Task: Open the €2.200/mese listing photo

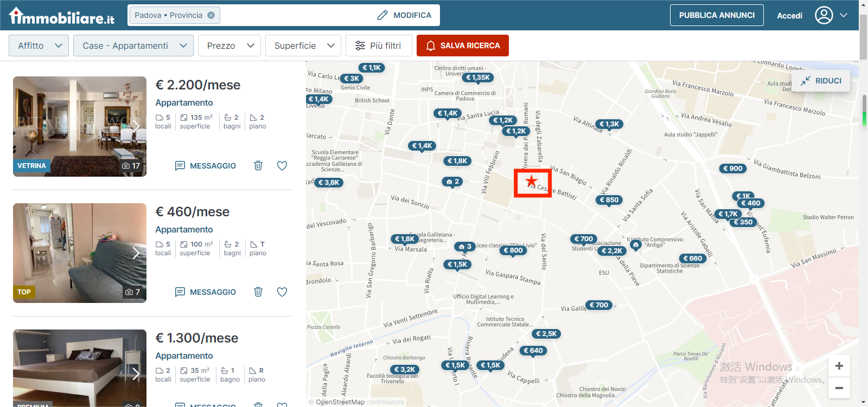Action: [80, 126]
